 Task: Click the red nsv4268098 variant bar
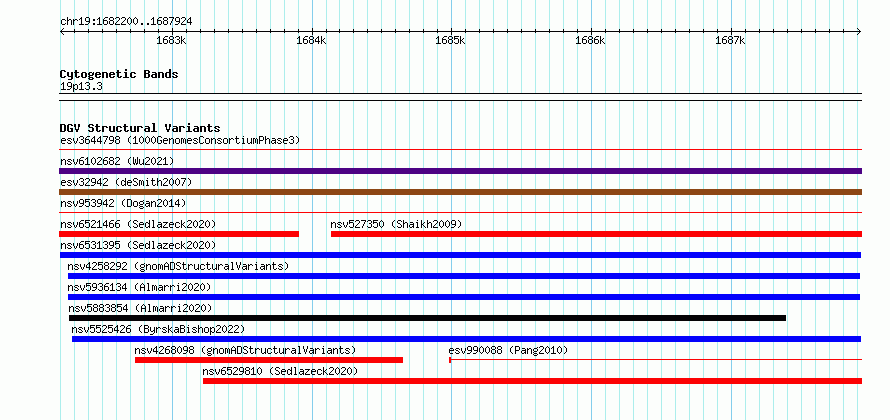269,360
